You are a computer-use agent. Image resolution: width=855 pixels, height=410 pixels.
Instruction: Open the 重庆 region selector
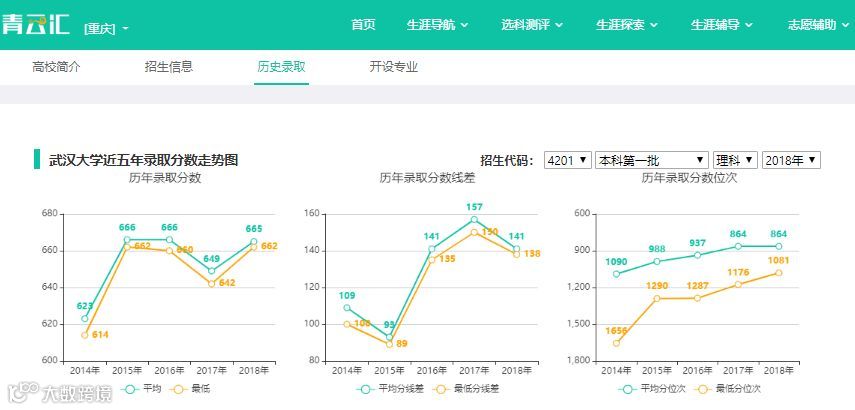(106, 28)
